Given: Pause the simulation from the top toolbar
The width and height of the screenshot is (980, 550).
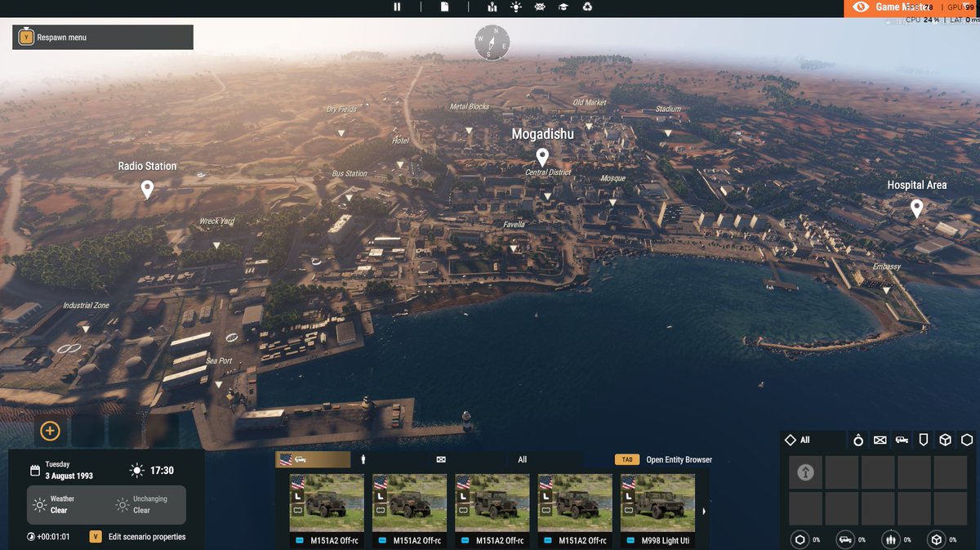Looking at the screenshot, I should (397, 7).
